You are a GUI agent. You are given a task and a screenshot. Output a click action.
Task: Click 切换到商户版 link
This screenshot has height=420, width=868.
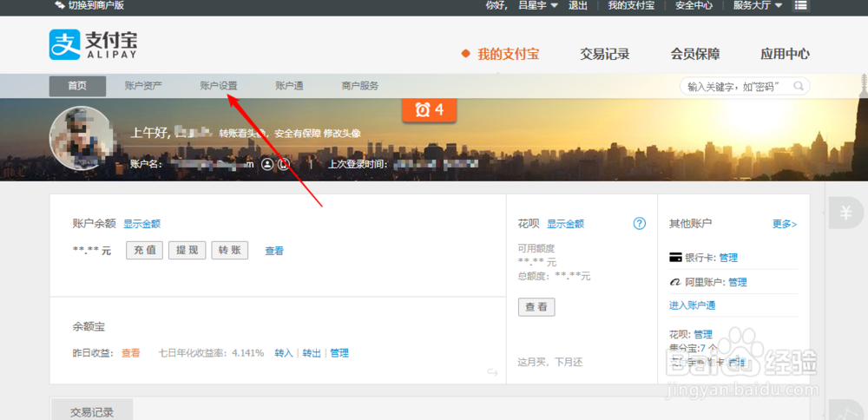click(x=96, y=5)
